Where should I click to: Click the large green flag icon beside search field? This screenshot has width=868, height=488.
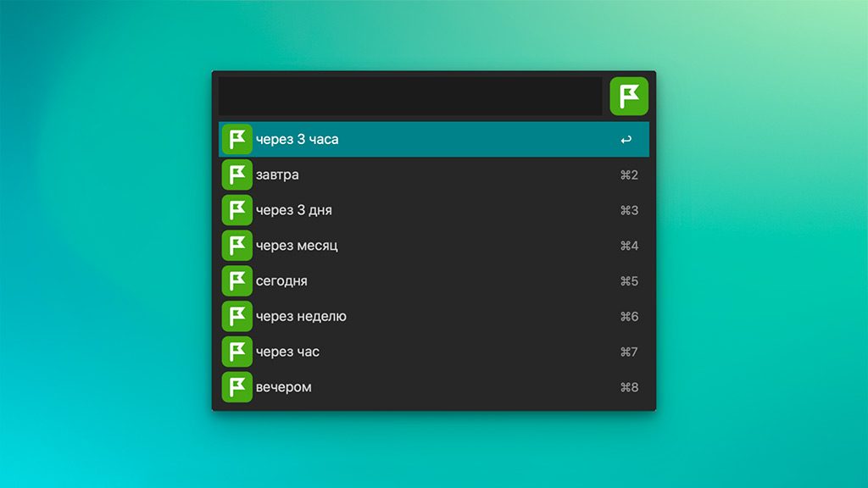(x=629, y=97)
